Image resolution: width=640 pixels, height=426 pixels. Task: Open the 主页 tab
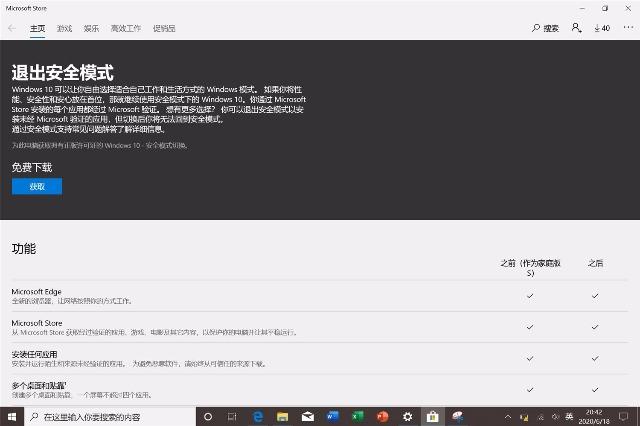38,28
